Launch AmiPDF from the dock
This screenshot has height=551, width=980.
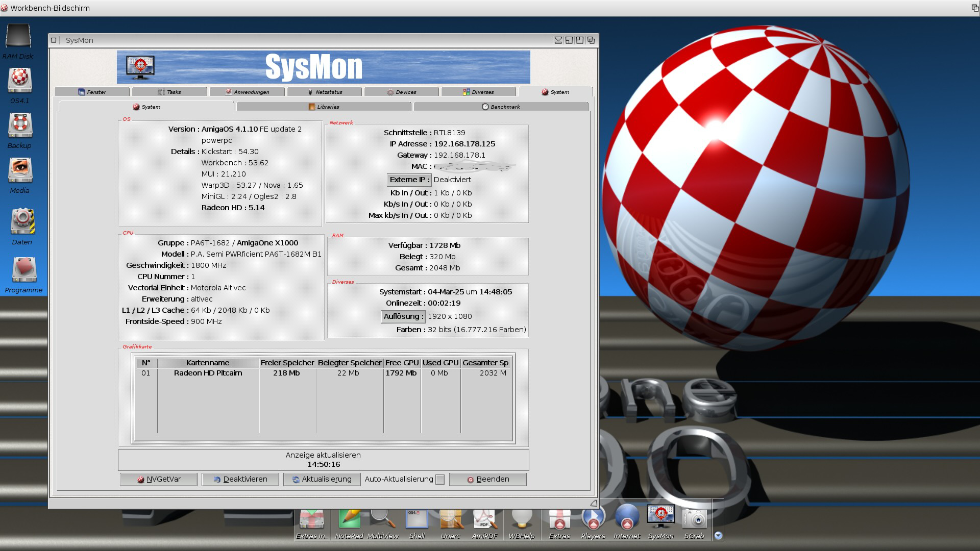coord(484,524)
